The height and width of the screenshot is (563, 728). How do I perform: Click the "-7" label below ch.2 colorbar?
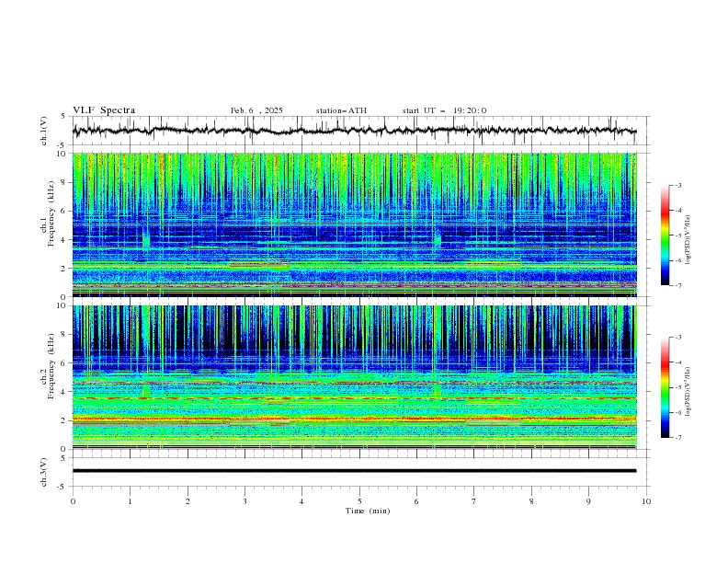pos(677,438)
